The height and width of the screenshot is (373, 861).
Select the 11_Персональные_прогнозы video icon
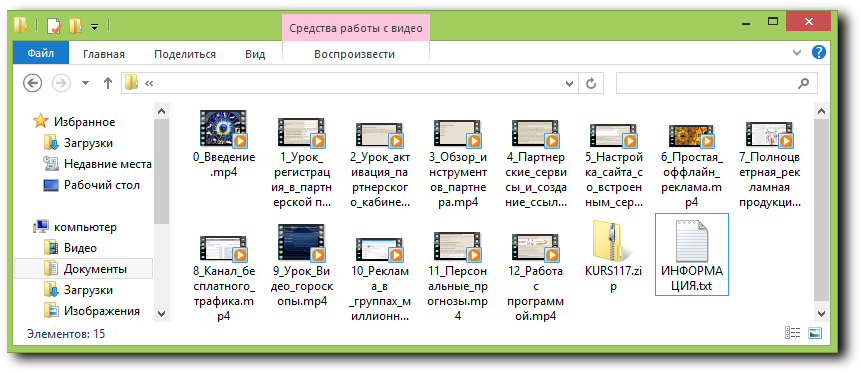457,247
